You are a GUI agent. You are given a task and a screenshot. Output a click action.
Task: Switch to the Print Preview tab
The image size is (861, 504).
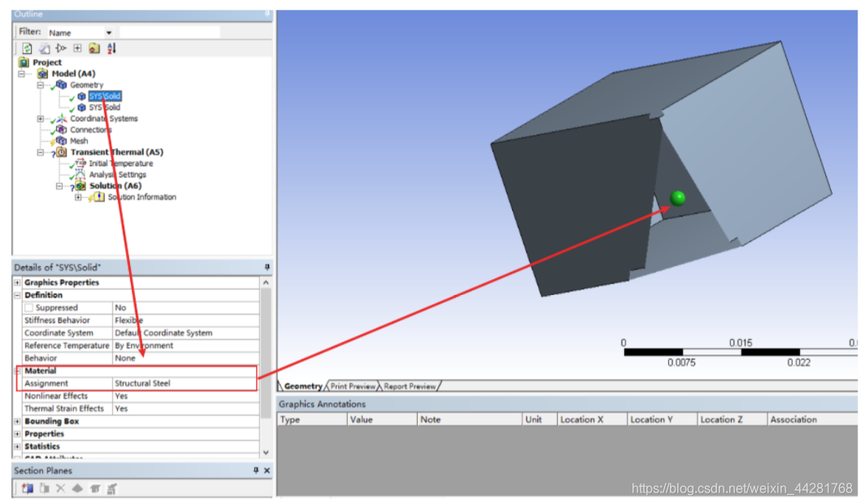click(353, 386)
